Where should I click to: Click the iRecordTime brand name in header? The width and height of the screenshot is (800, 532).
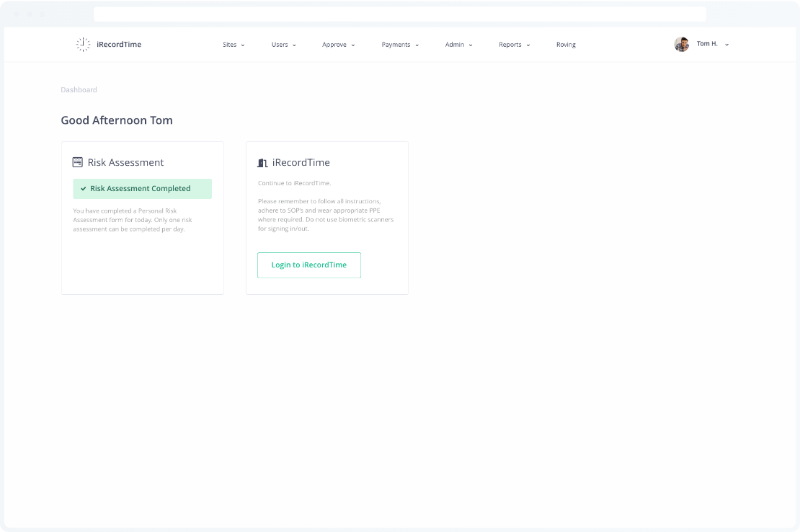(x=119, y=45)
